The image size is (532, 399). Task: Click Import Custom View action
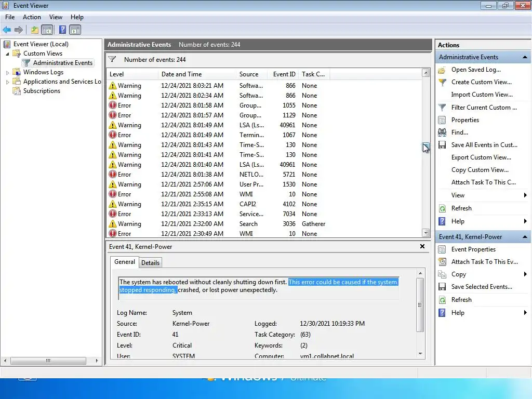pos(482,95)
